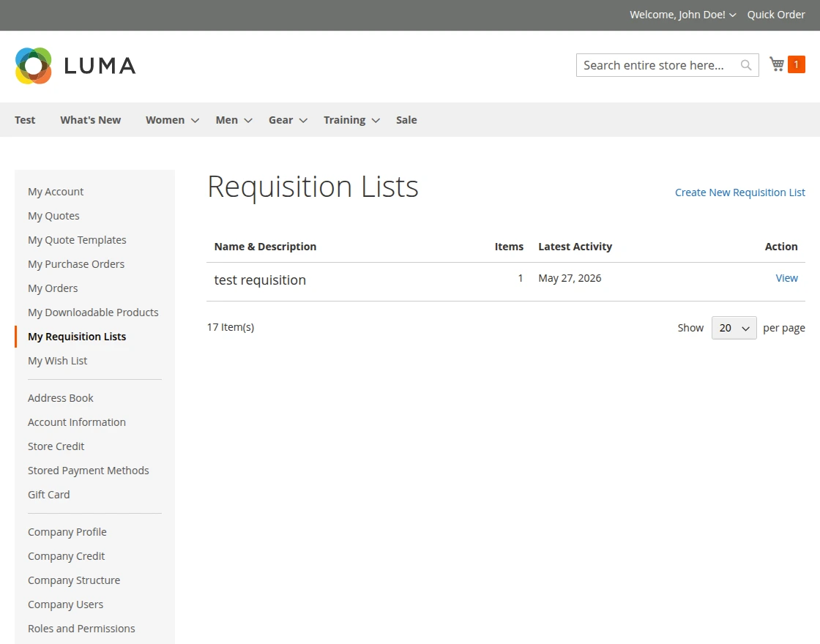Open the Training category
This screenshot has height=644, width=820.
point(345,120)
